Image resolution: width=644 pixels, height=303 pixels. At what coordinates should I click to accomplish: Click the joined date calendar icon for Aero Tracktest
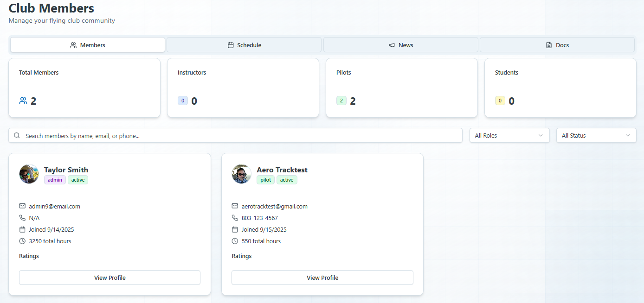(x=234, y=229)
